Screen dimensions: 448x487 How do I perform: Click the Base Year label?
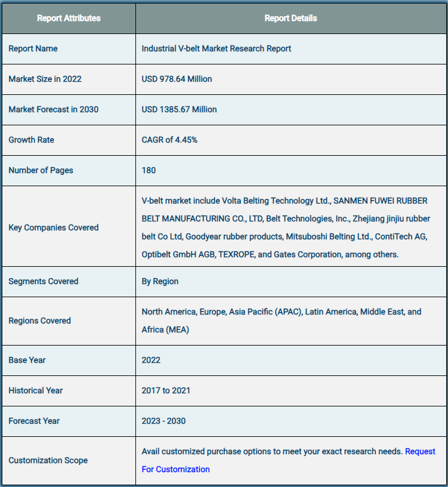click(x=27, y=360)
